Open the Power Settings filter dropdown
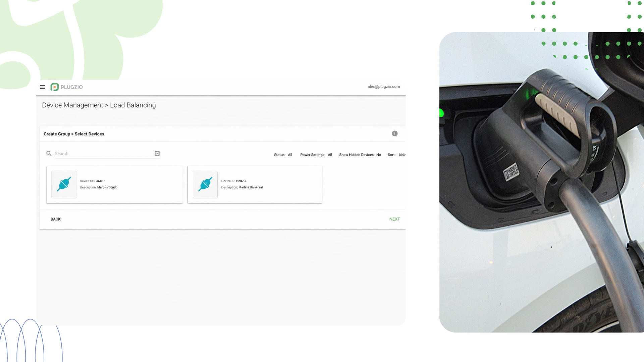The width and height of the screenshot is (644, 362). coord(330,155)
